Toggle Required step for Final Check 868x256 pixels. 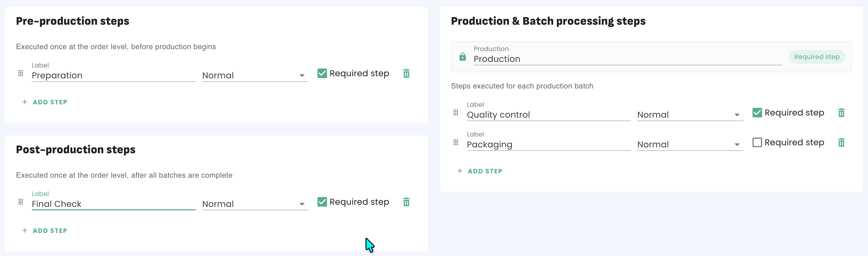(x=322, y=202)
